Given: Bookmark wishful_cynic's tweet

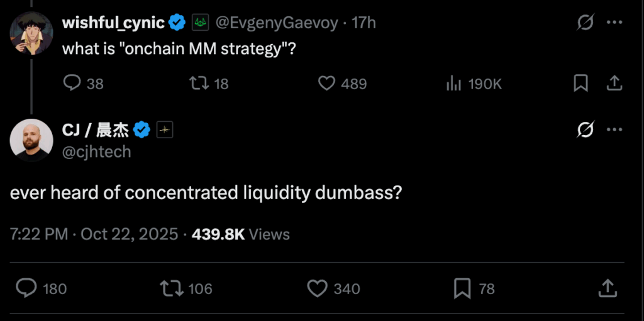Looking at the screenshot, I should [x=580, y=84].
